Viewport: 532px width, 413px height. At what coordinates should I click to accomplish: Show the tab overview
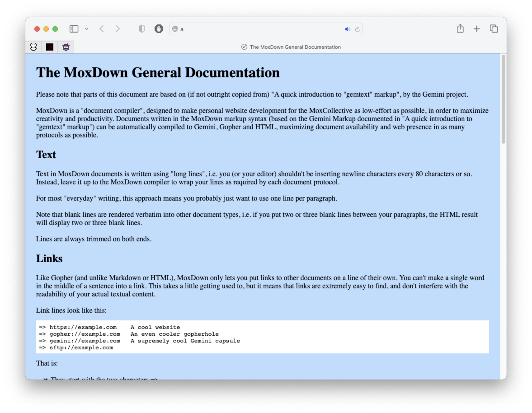(494, 29)
